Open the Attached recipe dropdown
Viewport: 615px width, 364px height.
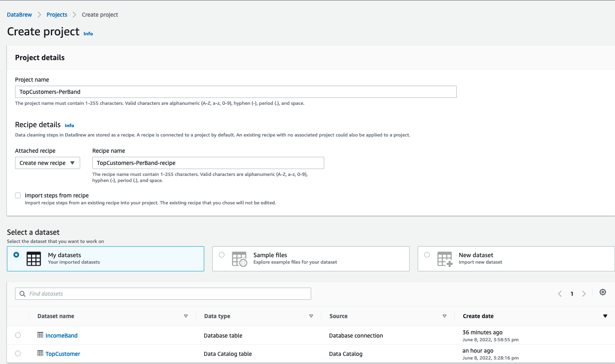(x=48, y=163)
